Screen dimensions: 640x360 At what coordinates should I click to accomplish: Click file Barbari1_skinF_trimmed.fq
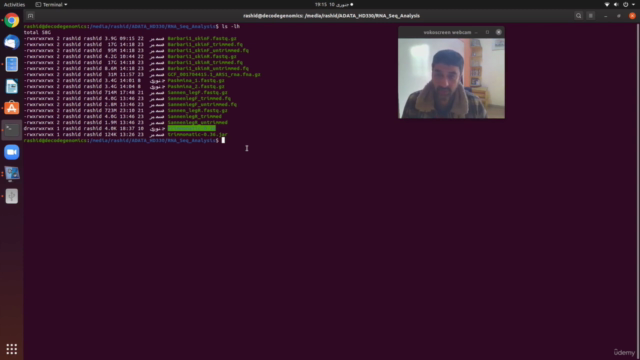point(205,44)
